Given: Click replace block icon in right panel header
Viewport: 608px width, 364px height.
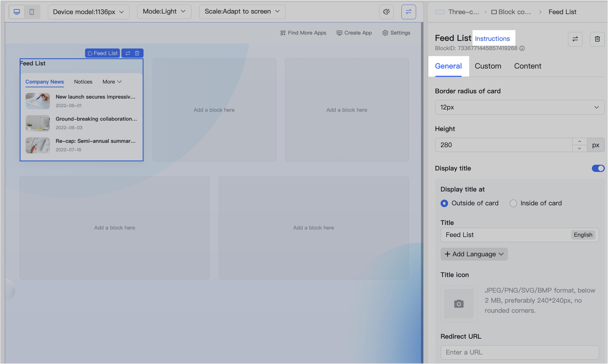Looking at the screenshot, I should (575, 39).
